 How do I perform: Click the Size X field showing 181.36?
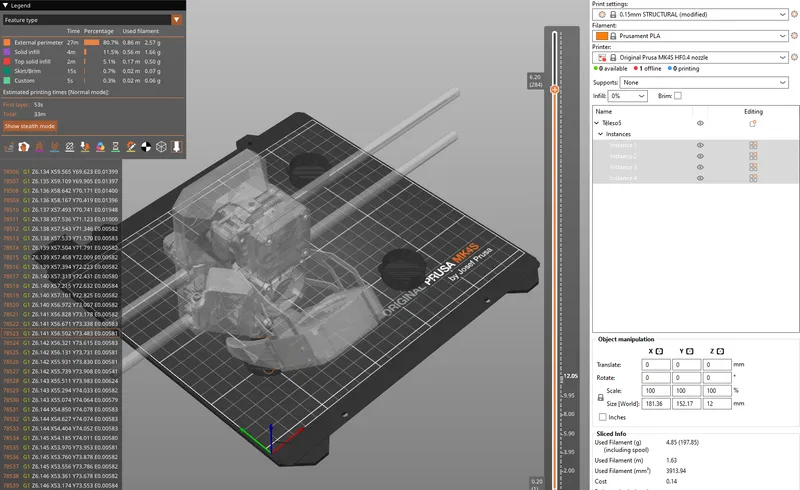point(656,404)
